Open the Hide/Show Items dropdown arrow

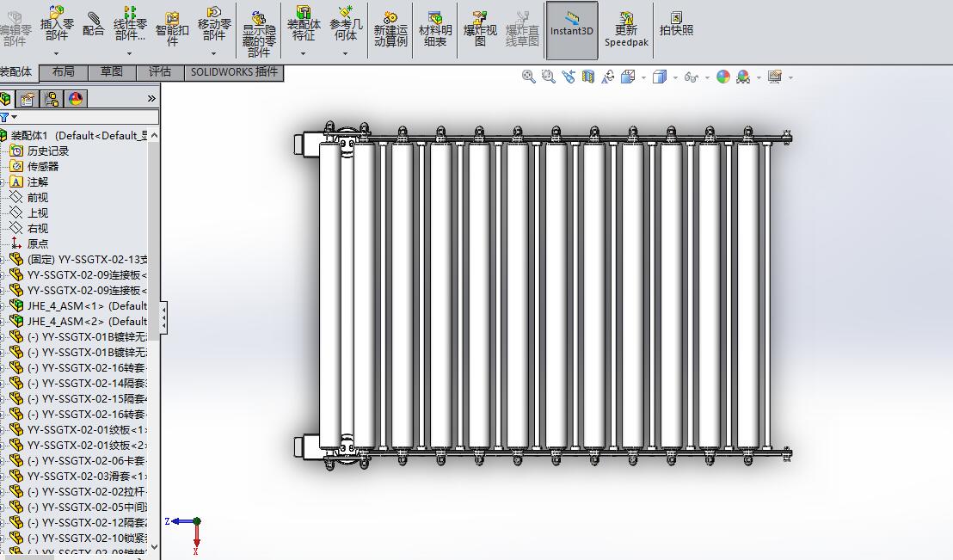click(x=707, y=77)
